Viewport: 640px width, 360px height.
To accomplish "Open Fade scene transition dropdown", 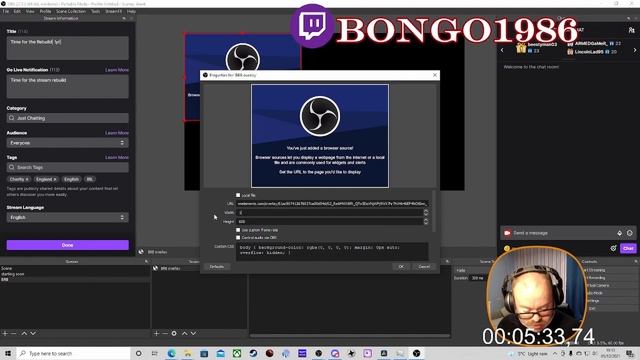I will [469, 270].
